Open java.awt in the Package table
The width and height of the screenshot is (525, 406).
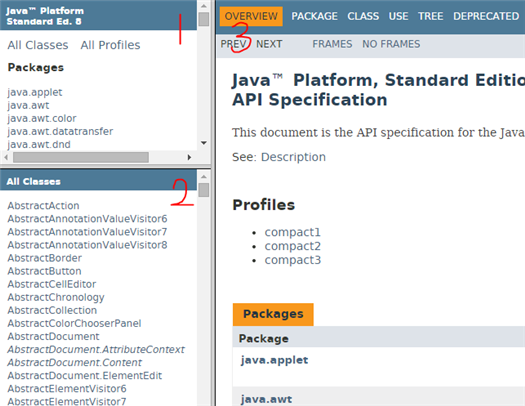[266, 399]
